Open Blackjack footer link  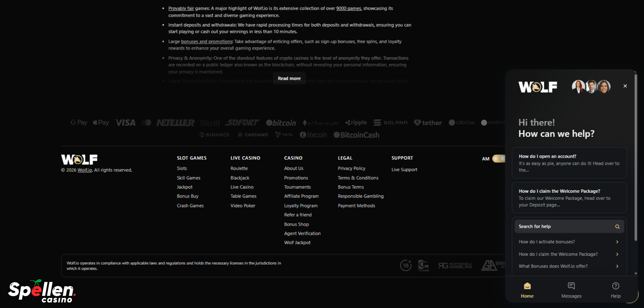tap(240, 178)
